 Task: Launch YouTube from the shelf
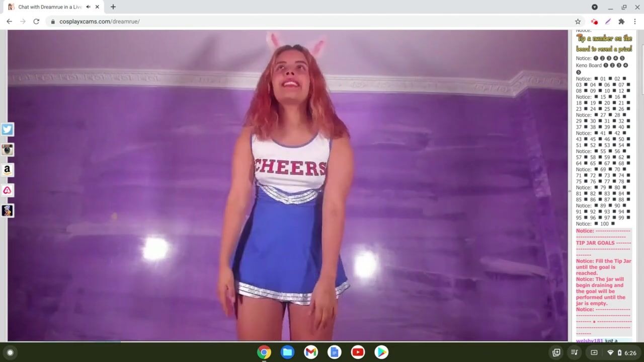click(358, 352)
